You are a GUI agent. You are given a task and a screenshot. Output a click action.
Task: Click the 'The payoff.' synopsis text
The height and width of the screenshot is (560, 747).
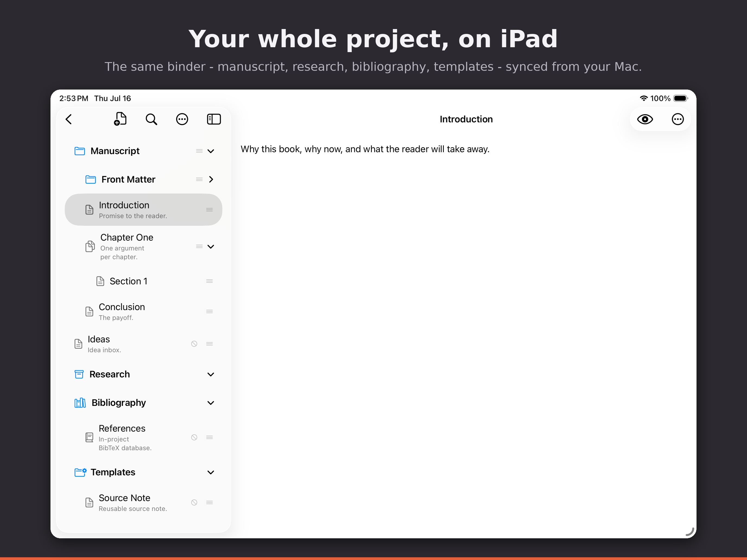(116, 318)
